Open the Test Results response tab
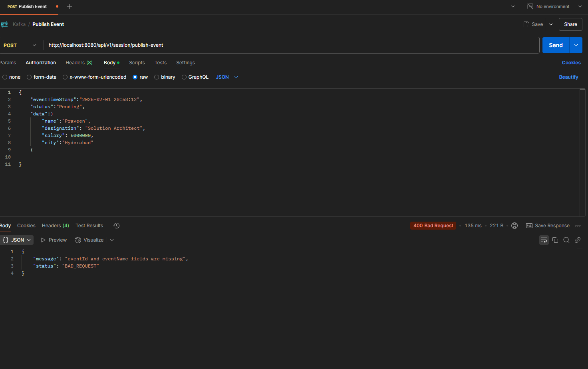The image size is (588, 369). tap(89, 226)
